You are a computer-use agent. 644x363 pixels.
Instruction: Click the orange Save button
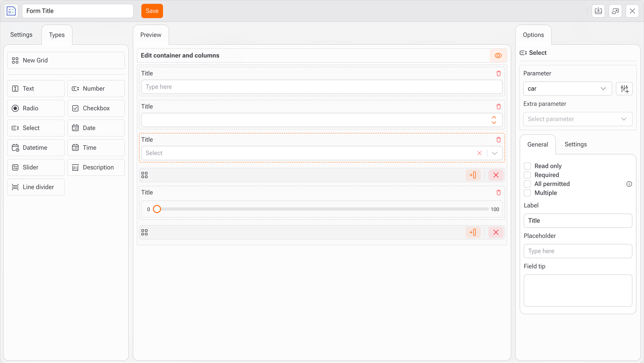click(152, 11)
